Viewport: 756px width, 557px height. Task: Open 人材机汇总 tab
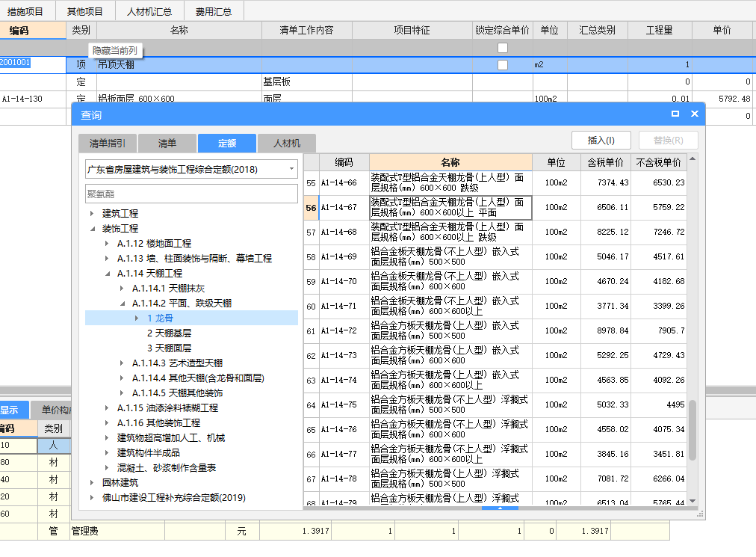pos(149,11)
